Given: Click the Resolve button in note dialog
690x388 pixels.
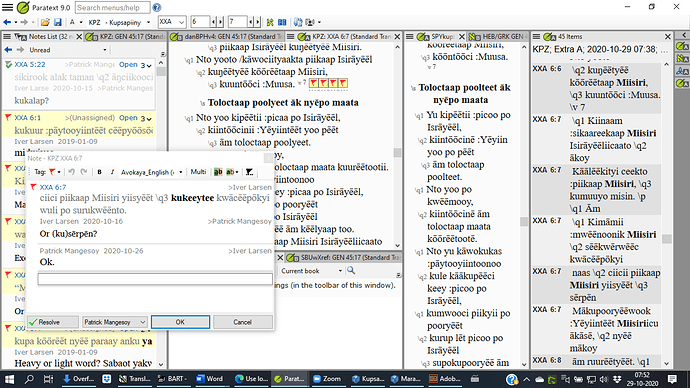Looking at the screenshot, I should pyautogui.click(x=53, y=322).
